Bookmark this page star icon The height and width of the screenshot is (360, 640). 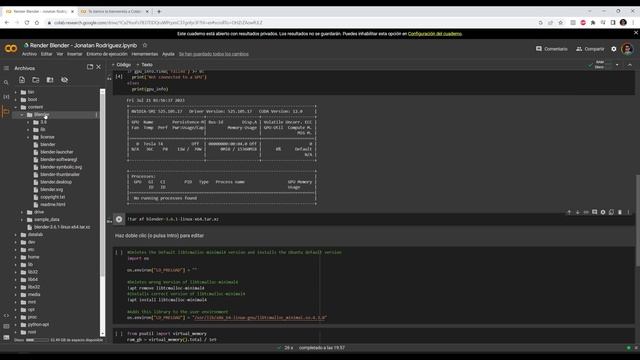560,23
